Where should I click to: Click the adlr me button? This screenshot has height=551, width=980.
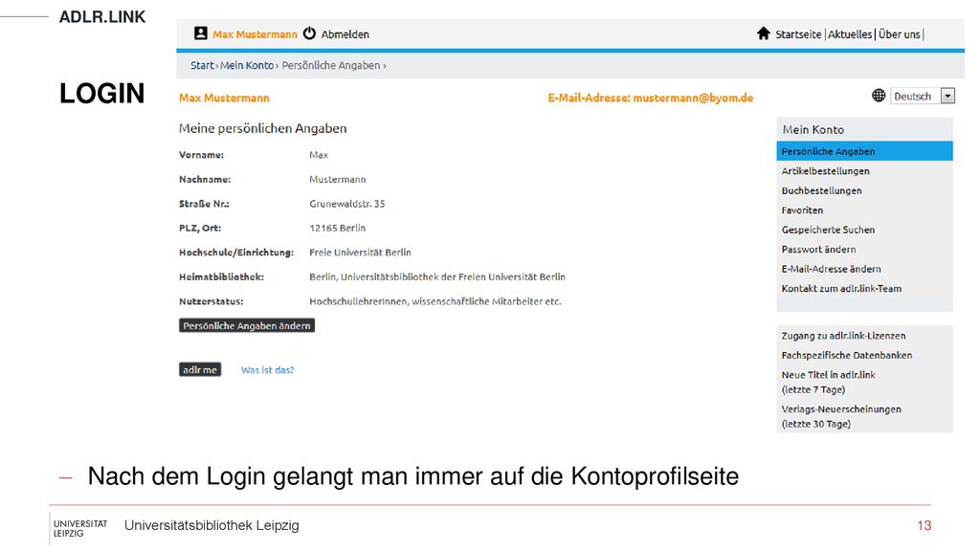pos(200,370)
